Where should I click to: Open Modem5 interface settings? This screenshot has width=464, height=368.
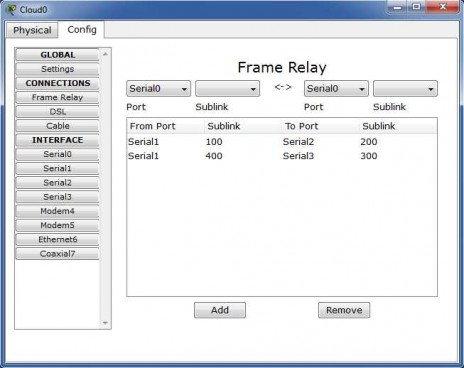[x=57, y=225]
